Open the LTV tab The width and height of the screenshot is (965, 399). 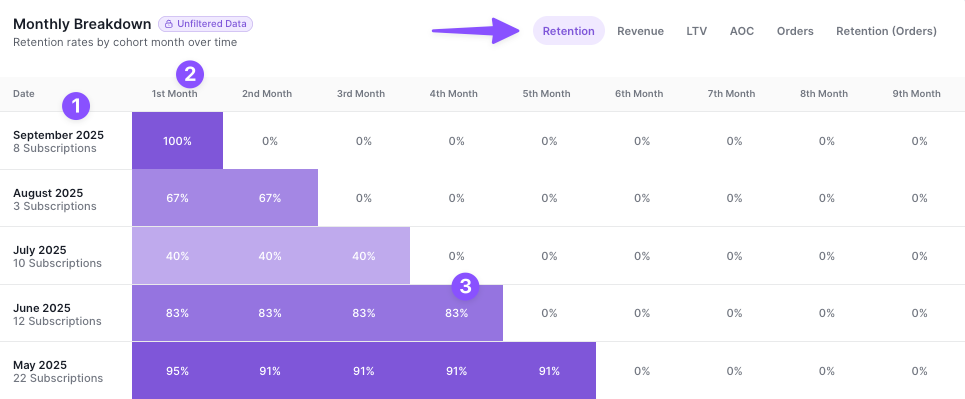(697, 31)
